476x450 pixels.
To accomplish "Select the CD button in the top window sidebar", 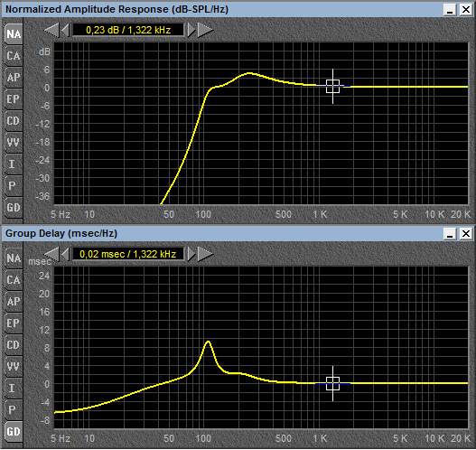I will [x=14, y=121].
